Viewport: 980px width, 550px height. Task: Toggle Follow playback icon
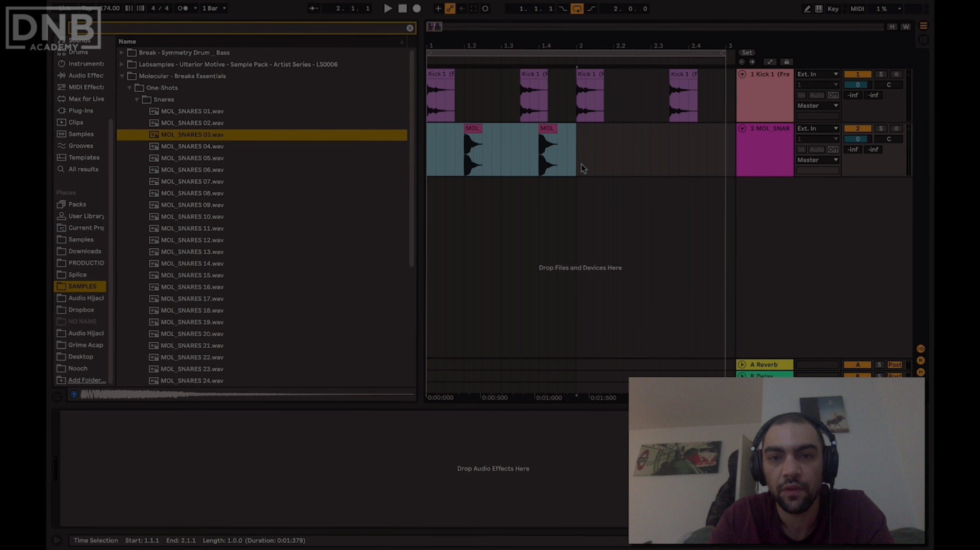point(313,9)
